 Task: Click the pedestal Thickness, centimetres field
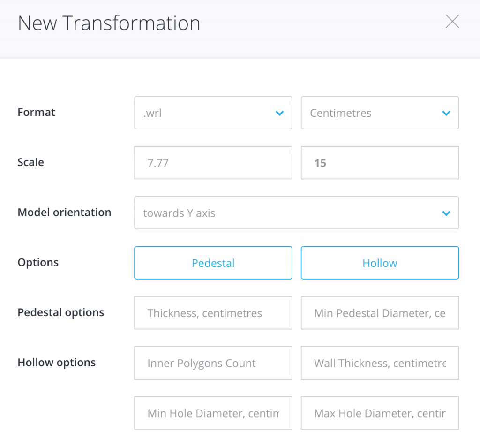coord(213,313)
